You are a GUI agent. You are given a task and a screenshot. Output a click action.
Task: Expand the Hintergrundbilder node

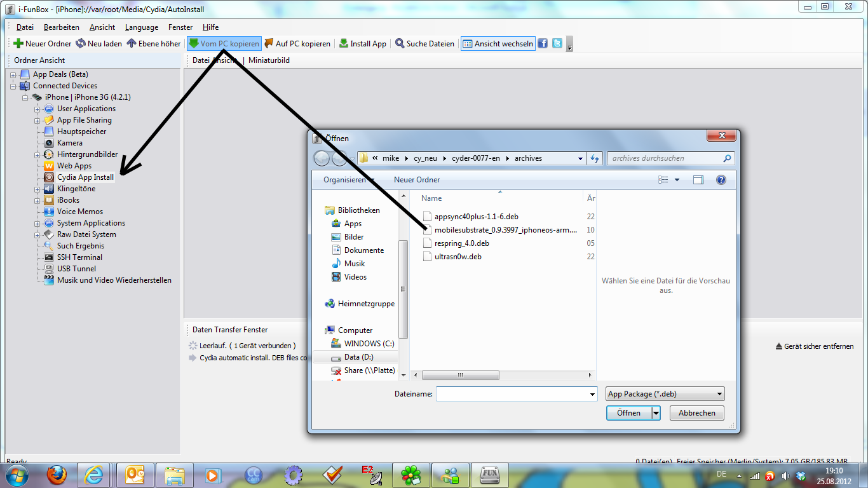click(x=37, y=155)
